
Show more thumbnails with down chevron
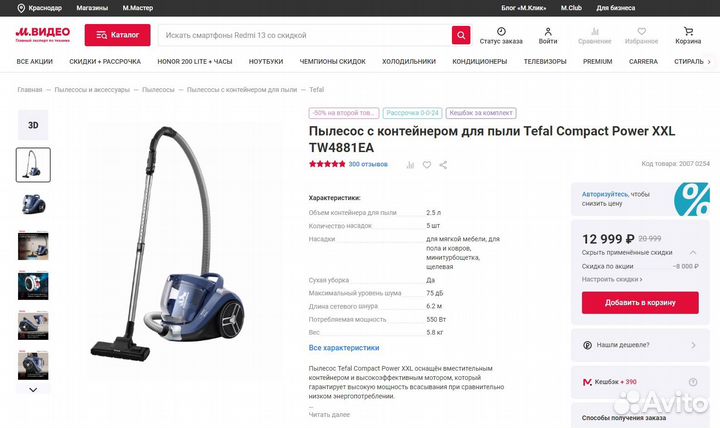pos(33,390)
